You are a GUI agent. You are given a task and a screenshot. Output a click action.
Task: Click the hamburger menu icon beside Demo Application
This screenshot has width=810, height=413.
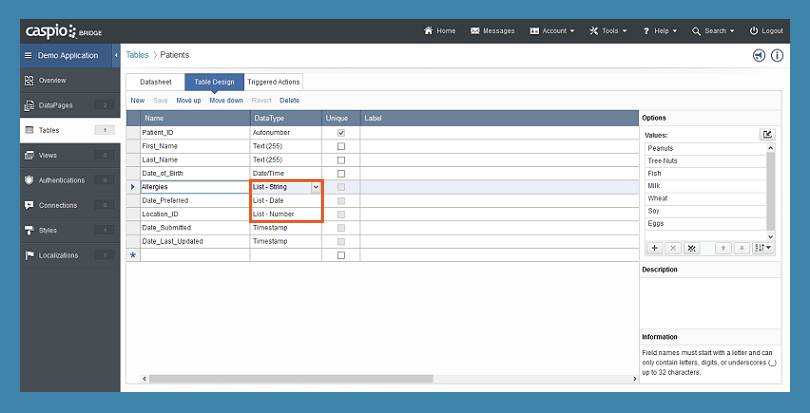point(28,55)
